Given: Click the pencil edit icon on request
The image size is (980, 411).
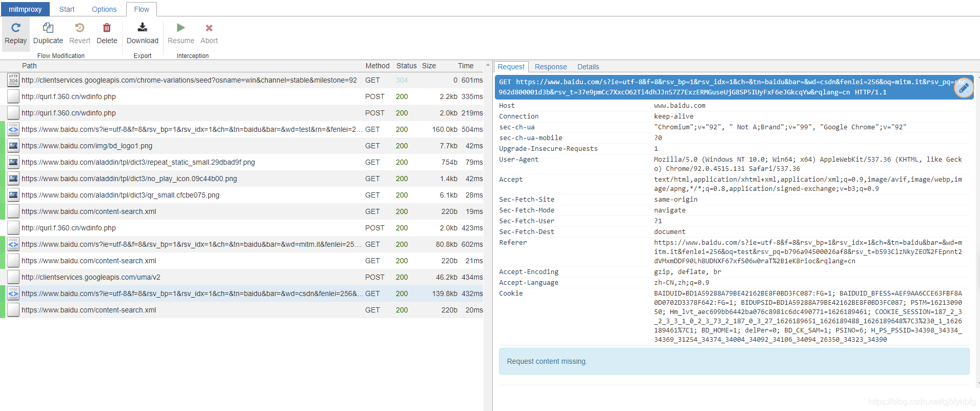Looking at the screenshot, I should (964, 88).
